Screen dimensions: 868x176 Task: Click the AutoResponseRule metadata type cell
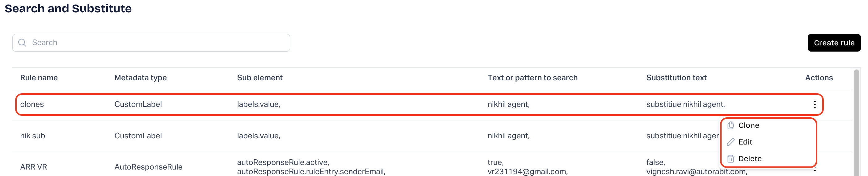tap(148, 167)
